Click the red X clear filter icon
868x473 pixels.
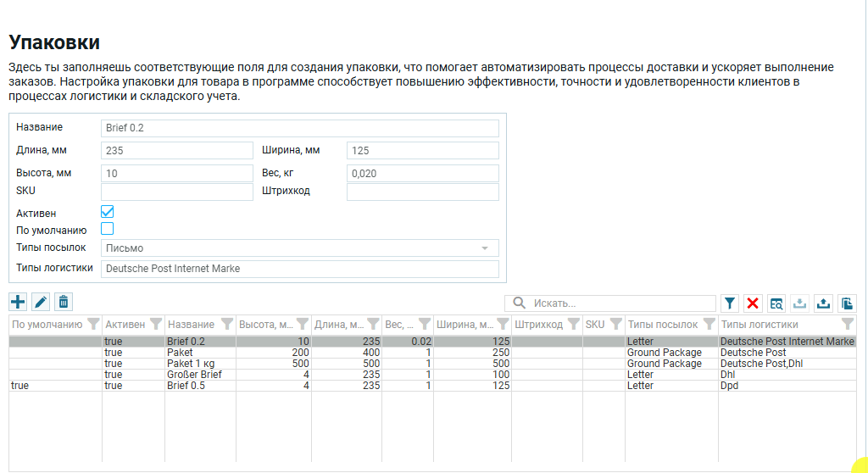point(753,303)
